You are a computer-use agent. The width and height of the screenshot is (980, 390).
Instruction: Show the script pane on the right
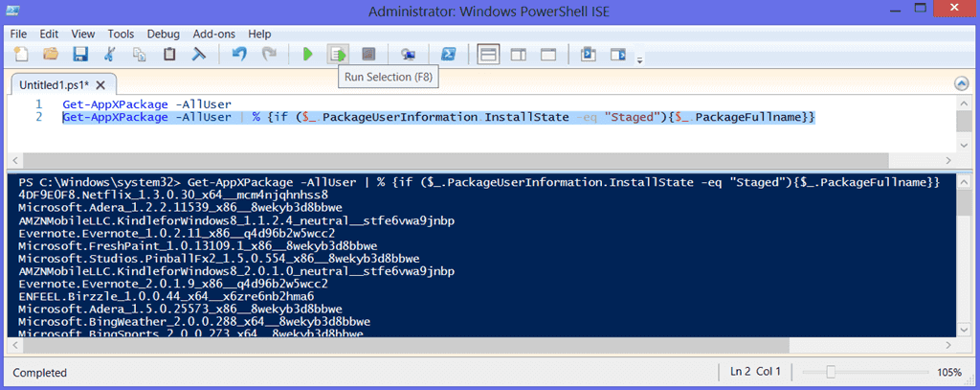pos(518,55)
